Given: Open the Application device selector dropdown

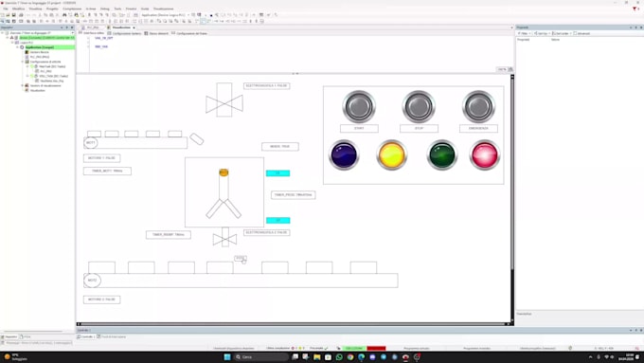Looking at the screenshot, I should (x=166, y=15).
